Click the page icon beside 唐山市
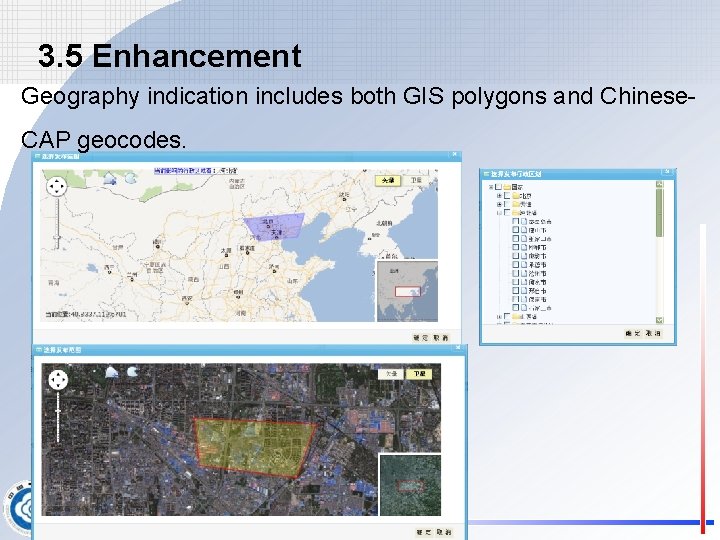The height and width of the screenshot is (540, 720). pos(524,230)
